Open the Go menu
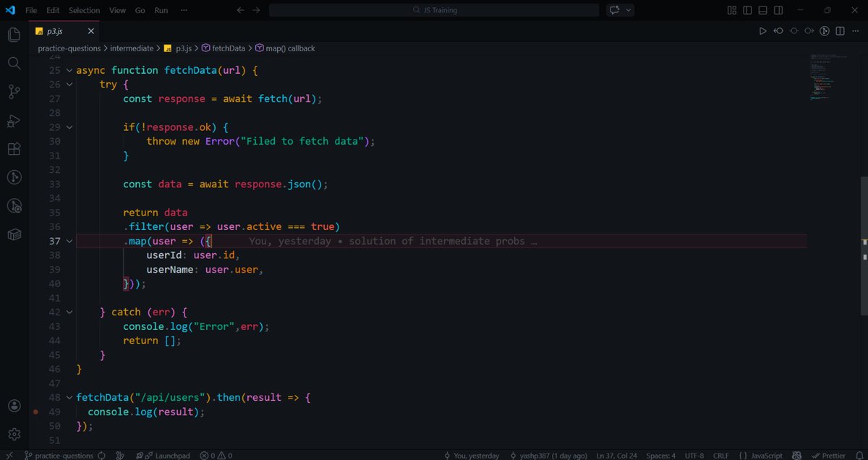The width and height of the screenshot is (868, 460). (x=140, y=10)
